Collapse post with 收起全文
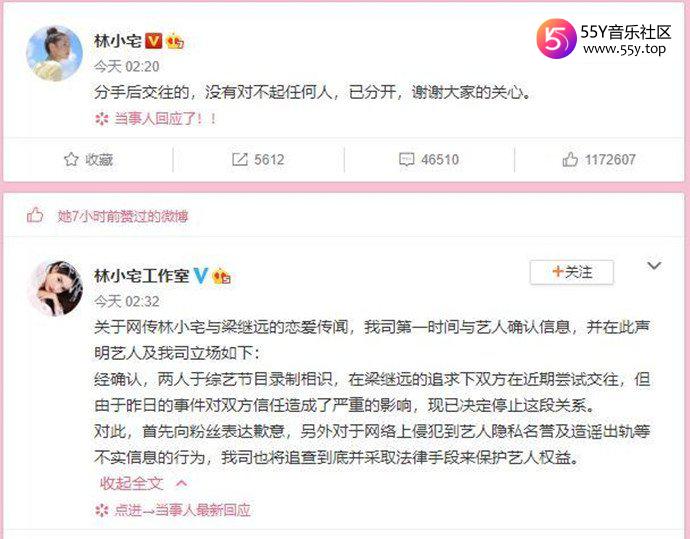The width and height of the screenshot is (690, 539). [131, 484]
